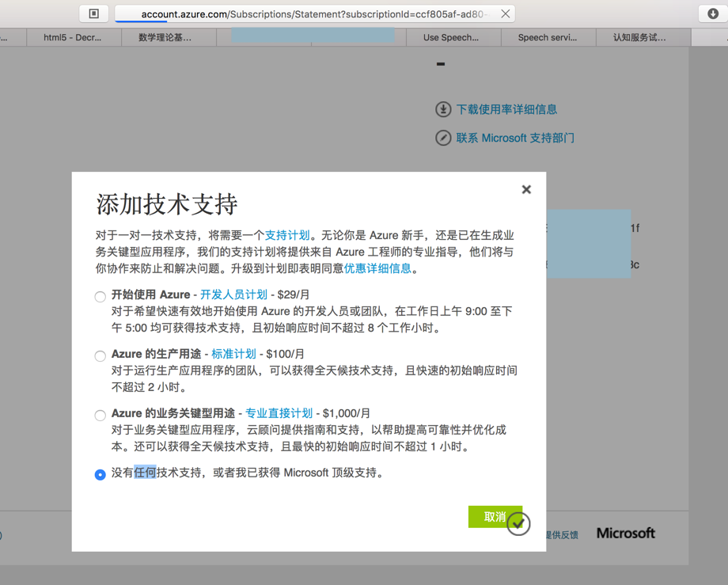Switch to the Use Speech... tab
Screen dimensions: 728x585
click(x=453, y=38)
